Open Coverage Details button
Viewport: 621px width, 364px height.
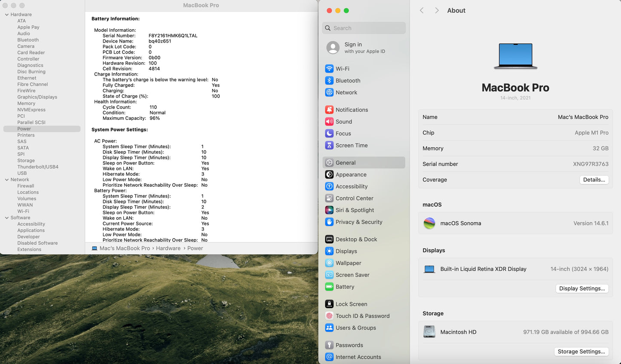point(594,180)
